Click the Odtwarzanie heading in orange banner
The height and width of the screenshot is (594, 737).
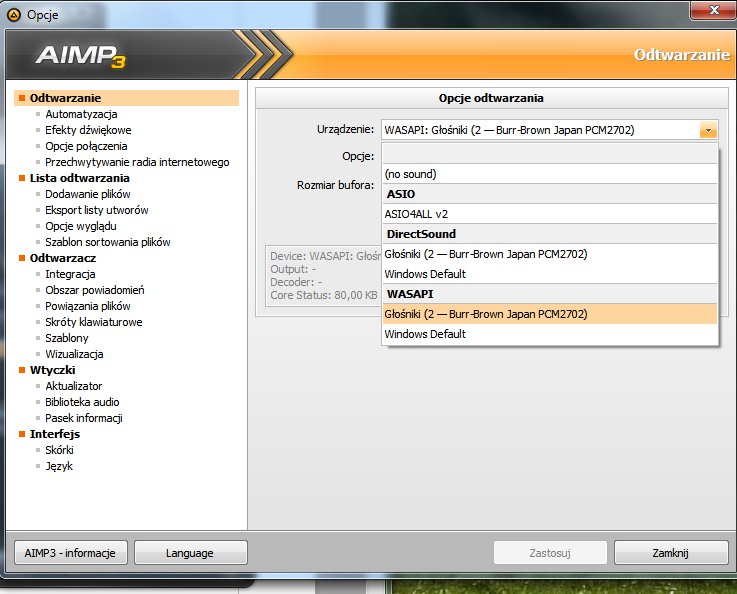[x=682, y=55]
